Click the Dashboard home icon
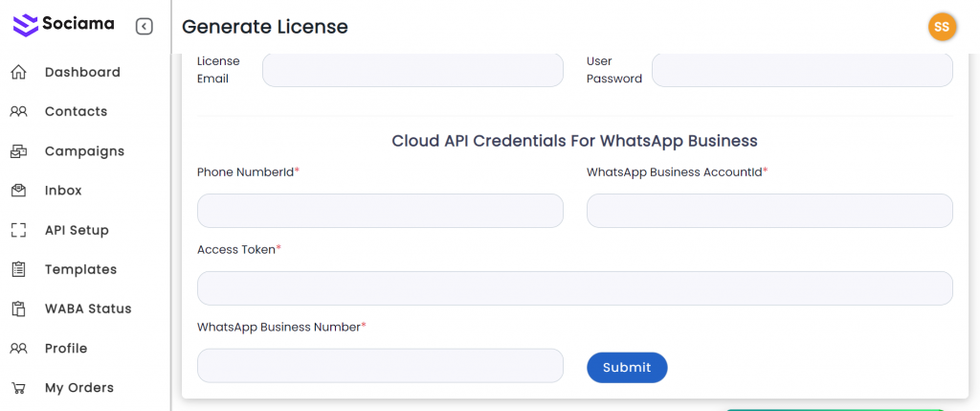The image size is (980, 411). [18, 72]
